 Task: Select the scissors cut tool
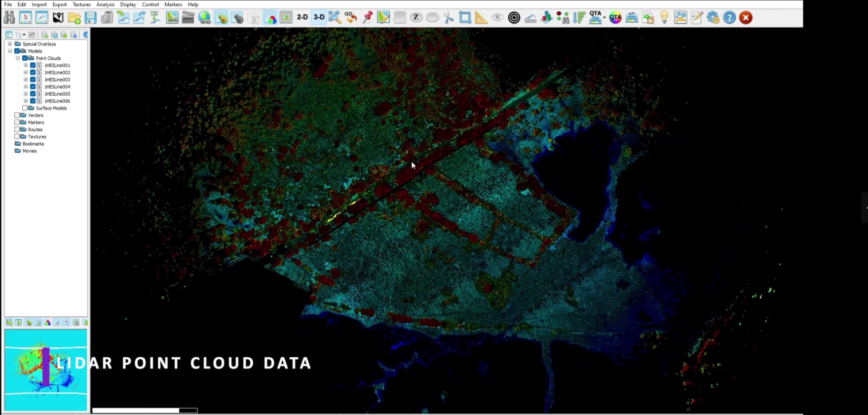[449, 18]
